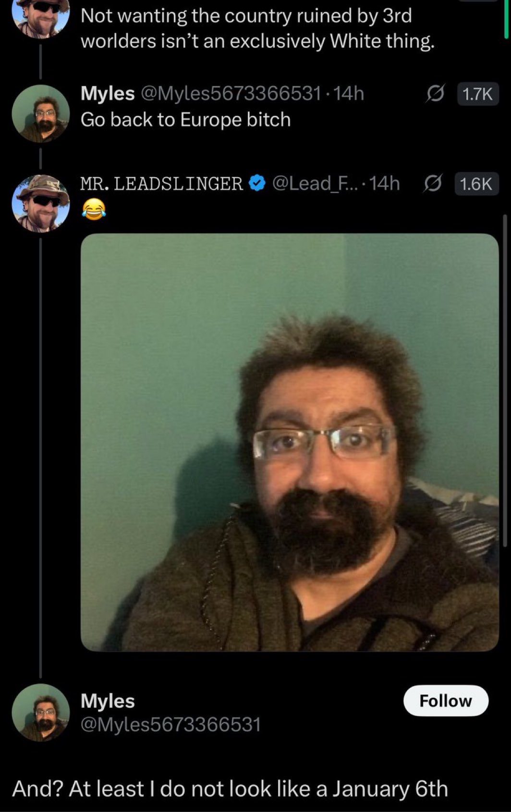Follow the Myles account
This screenshot has width=511, height=812.
(x=446, y=701)
